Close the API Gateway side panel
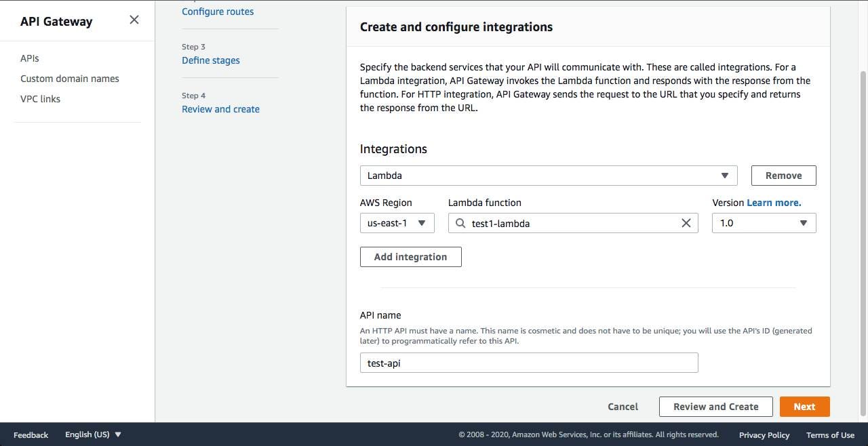This screenshot has height=446, width=868. click(x=134, y=20)
